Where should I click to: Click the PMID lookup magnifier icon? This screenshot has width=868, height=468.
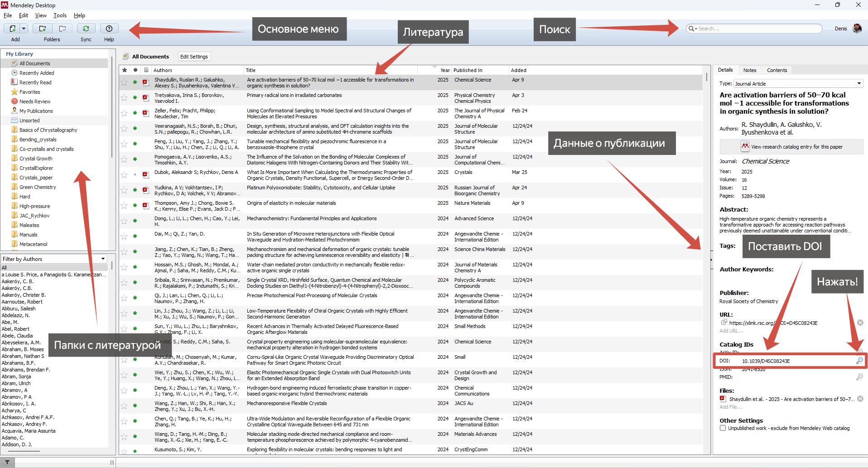(x=859, y=377)
